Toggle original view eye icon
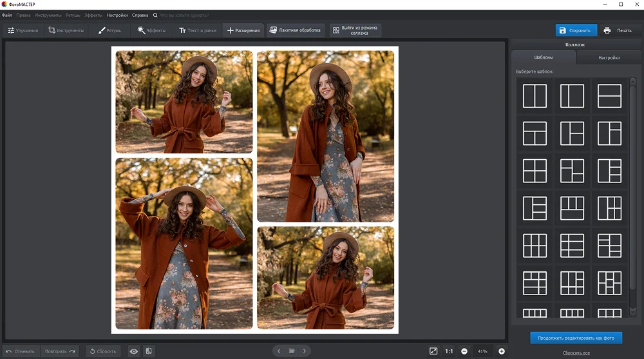The height and width of the screenshot is (359, 644). [x=134, y=351]
